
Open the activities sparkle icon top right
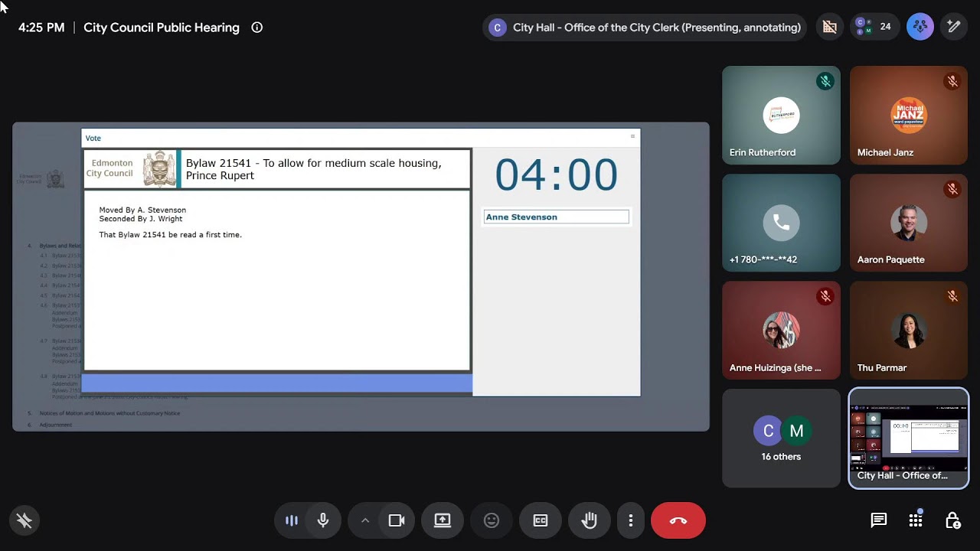pyautogui.click(x=920, y=27)
